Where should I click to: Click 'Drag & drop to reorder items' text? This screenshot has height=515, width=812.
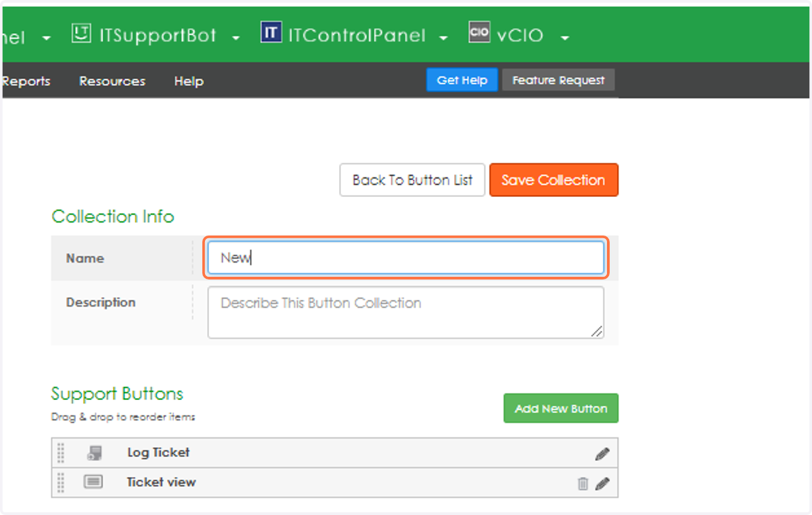point(123,417)
